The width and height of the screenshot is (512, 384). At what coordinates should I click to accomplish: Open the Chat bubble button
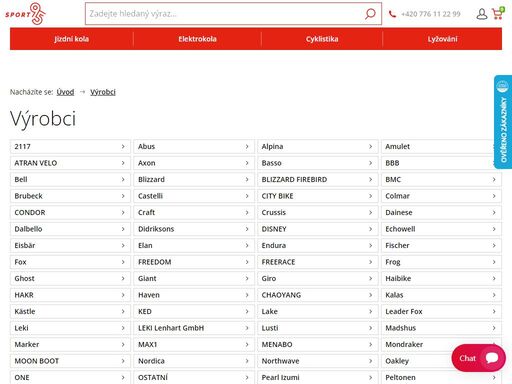coord(478,358)
